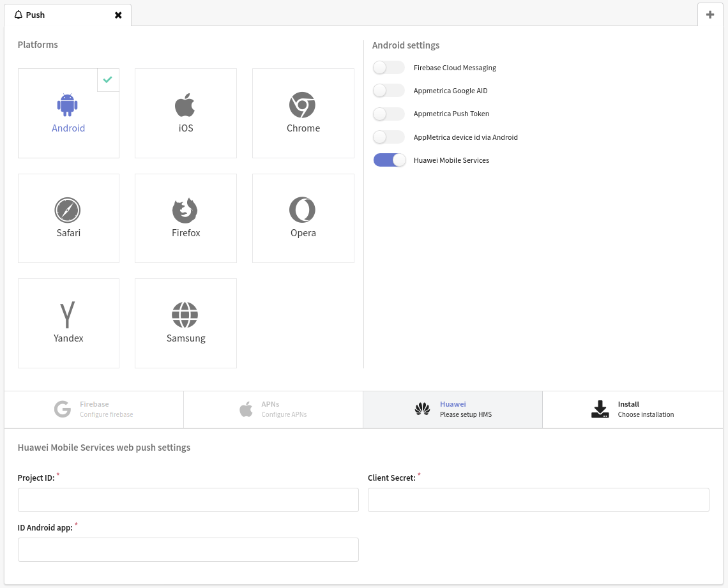Screen dimensions: 728x588
Task: Select the Firefox platform icon
Action: 185,210
